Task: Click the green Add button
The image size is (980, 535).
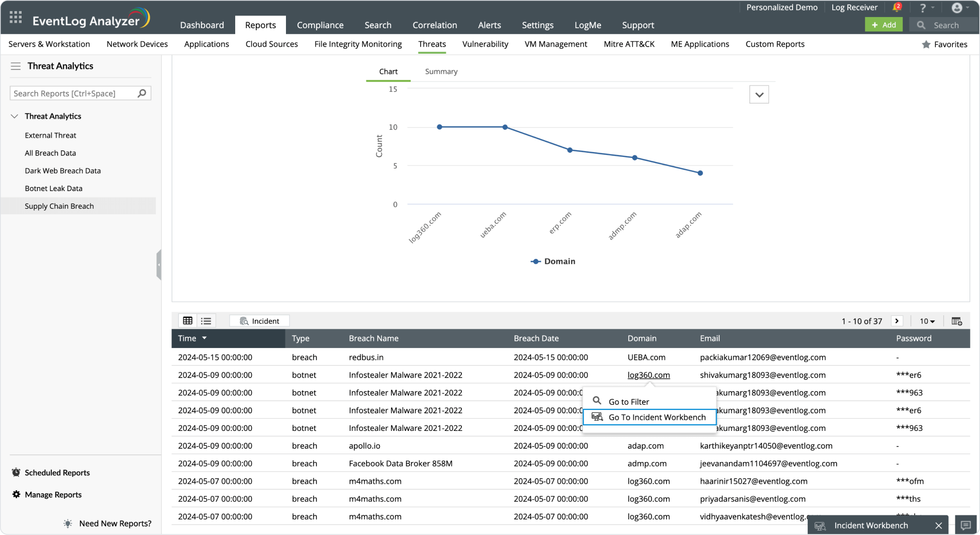Action: click(x=884, y=25)
